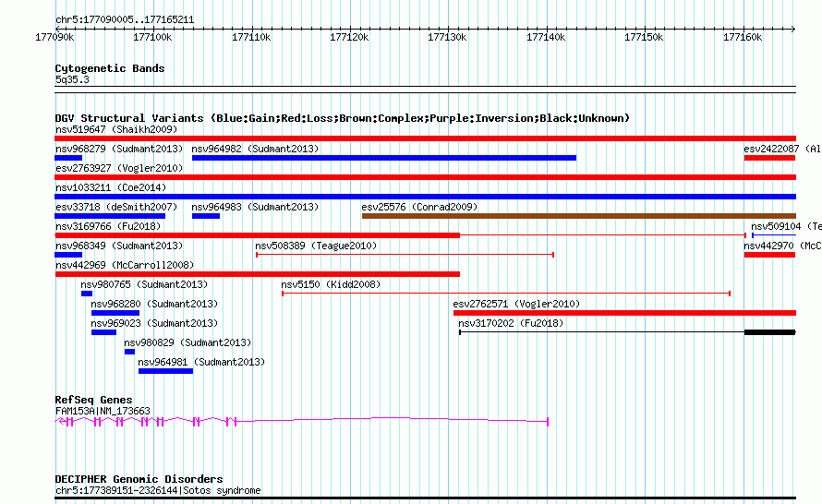822x504 pixels.
Task: Click the esv25576 (Conrad2009) label
Action: pyautogui.click(x=419, y=207)
